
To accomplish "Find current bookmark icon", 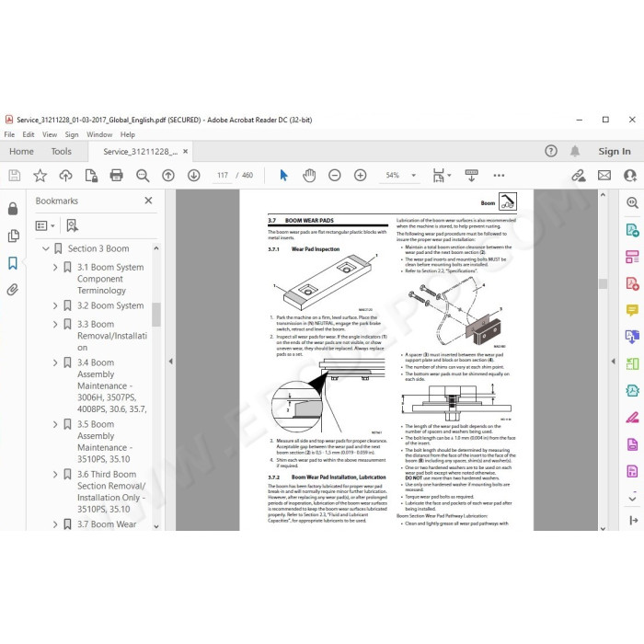I will (72, 225).
